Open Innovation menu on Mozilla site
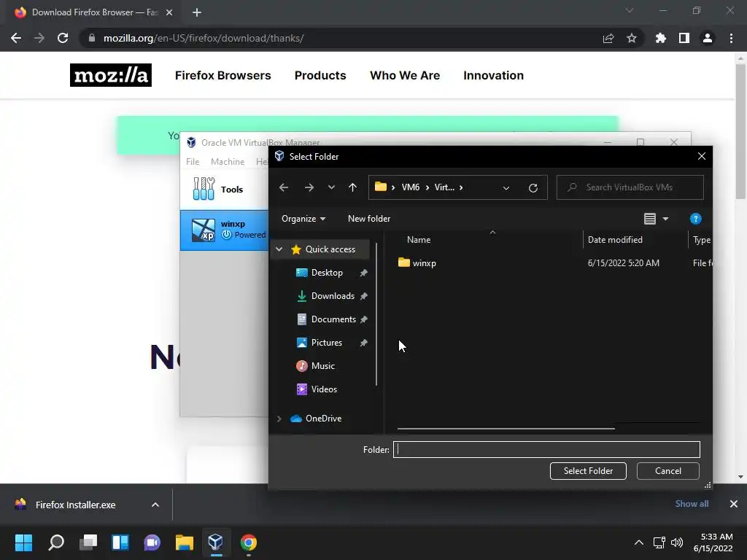This screenshot has height=560, width=747. (494, 75)
